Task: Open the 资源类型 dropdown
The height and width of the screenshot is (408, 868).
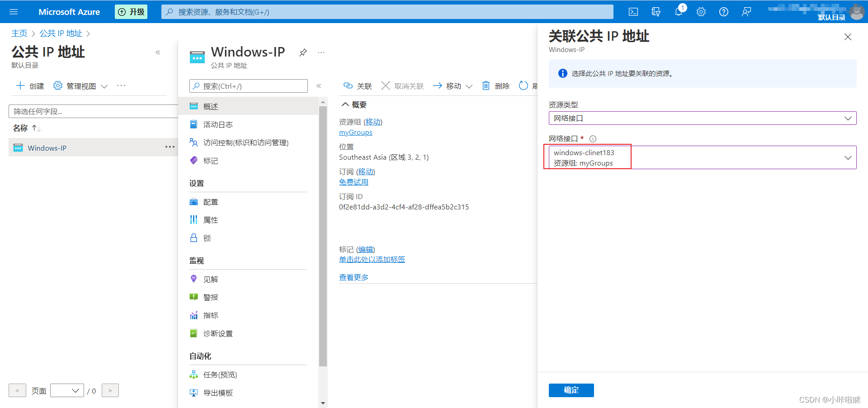Action: tap(703, 118)
